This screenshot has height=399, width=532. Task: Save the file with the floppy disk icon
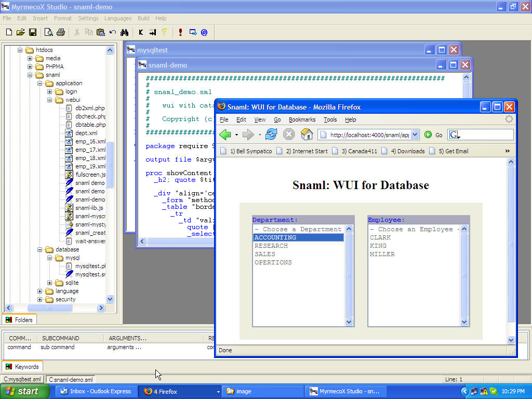[x=33, y=32]
